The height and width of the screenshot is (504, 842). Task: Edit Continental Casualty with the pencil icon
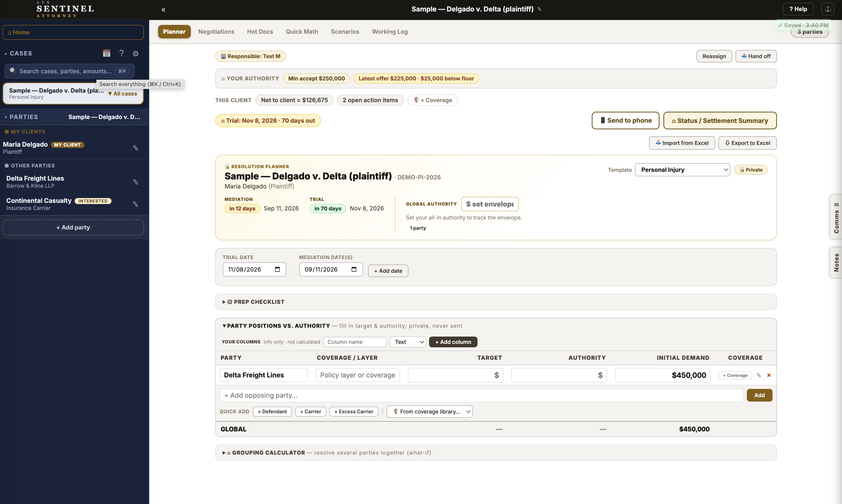coord(135,204)
